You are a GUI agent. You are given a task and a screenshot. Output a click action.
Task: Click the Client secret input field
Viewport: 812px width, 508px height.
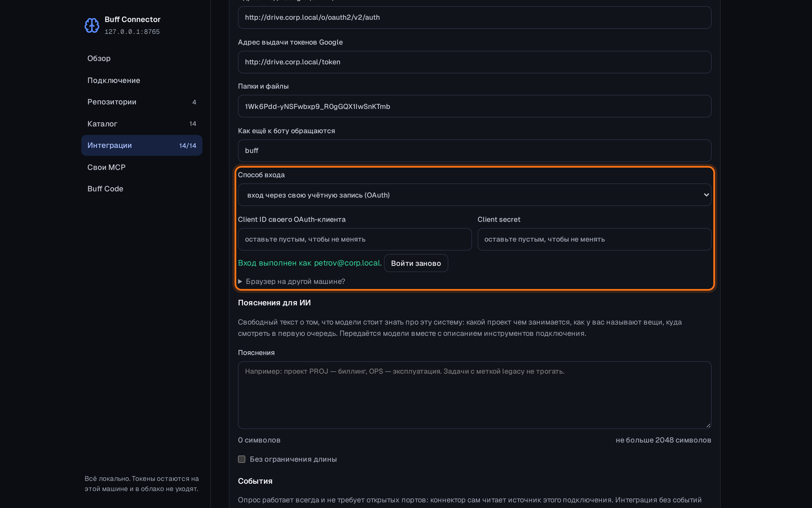594,239
